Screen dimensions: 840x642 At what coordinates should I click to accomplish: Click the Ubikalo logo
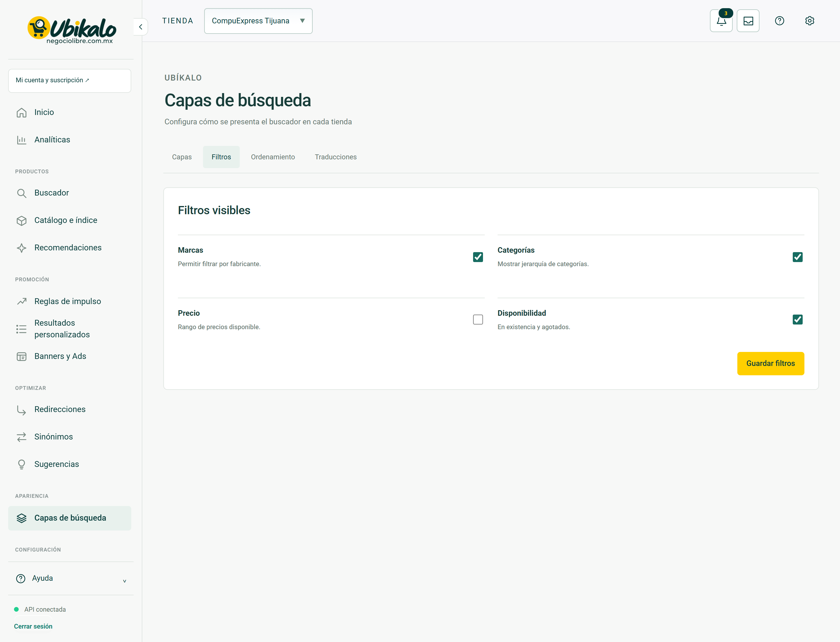click(x=71, y=30)
